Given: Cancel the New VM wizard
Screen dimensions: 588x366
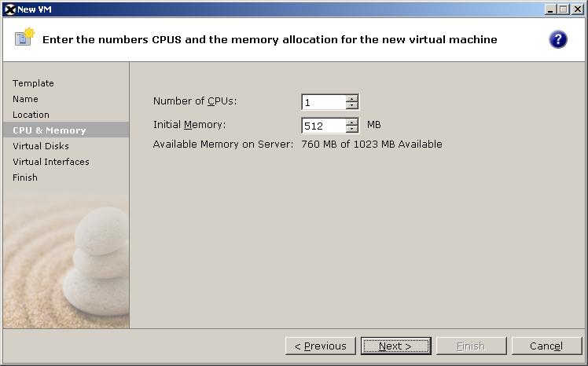Looking at the screenshot, I should pyautogui.click(x=547, y=346).
